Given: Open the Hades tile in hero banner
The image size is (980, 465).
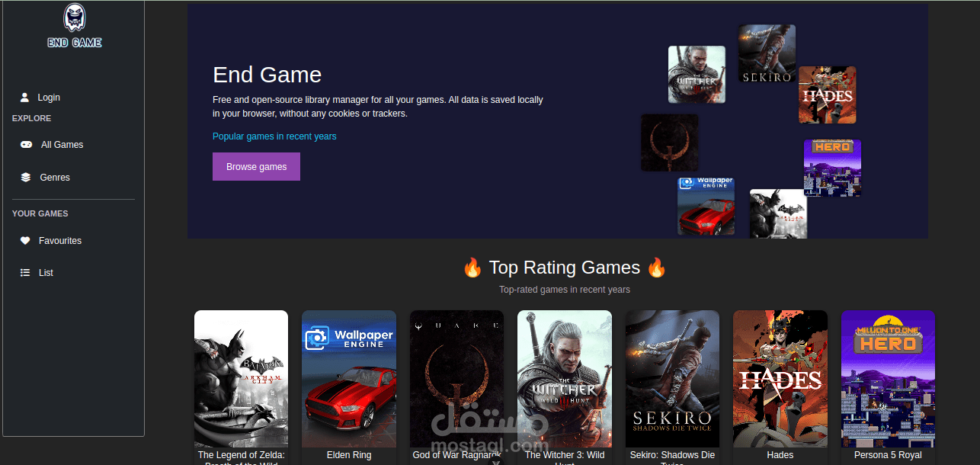Looking at the screenshot, I should coord(827,95).
